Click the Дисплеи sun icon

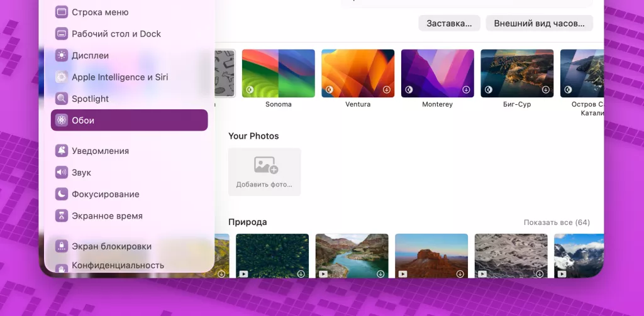[62, 55]
